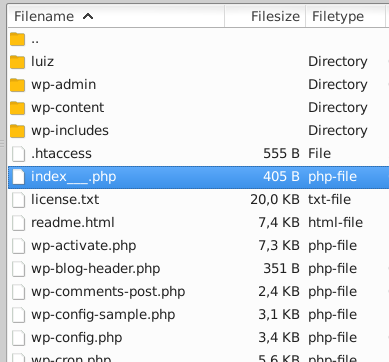Sort by the Filesize column header

point(265,16)
